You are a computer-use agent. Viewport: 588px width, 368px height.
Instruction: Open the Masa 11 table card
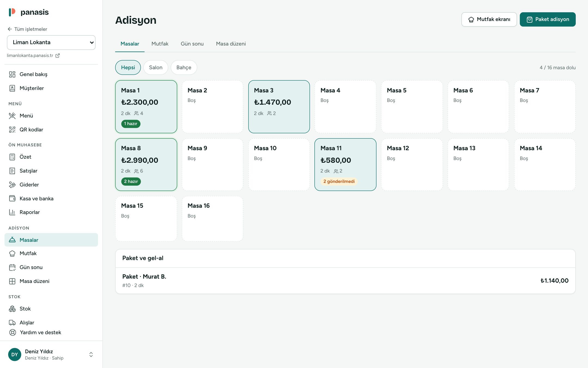[x=345, y=165]
